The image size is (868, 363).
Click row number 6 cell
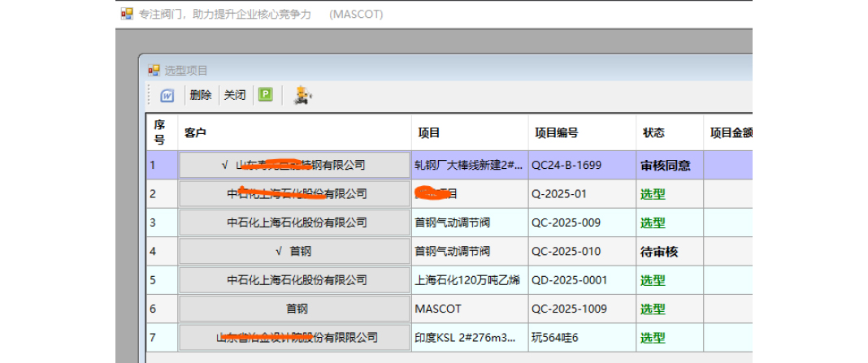tap(162, 309)
